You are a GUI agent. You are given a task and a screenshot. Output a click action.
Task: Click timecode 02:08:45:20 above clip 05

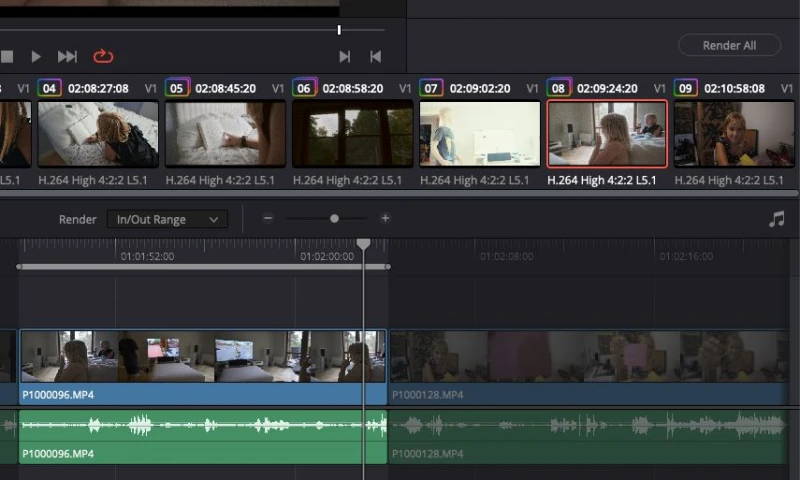[226, 89]
